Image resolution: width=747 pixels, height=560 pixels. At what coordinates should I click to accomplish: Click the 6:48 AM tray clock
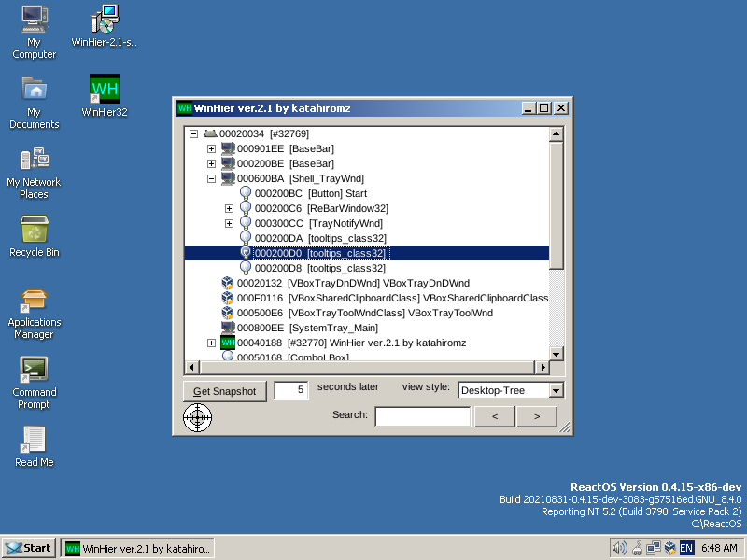click(x=719, y=548)
